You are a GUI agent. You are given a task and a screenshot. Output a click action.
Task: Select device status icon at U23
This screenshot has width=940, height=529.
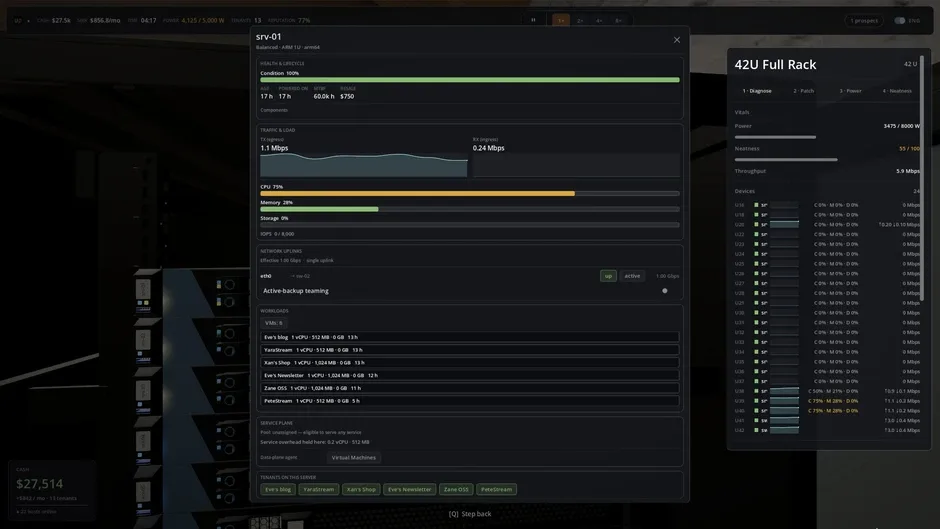756,244
